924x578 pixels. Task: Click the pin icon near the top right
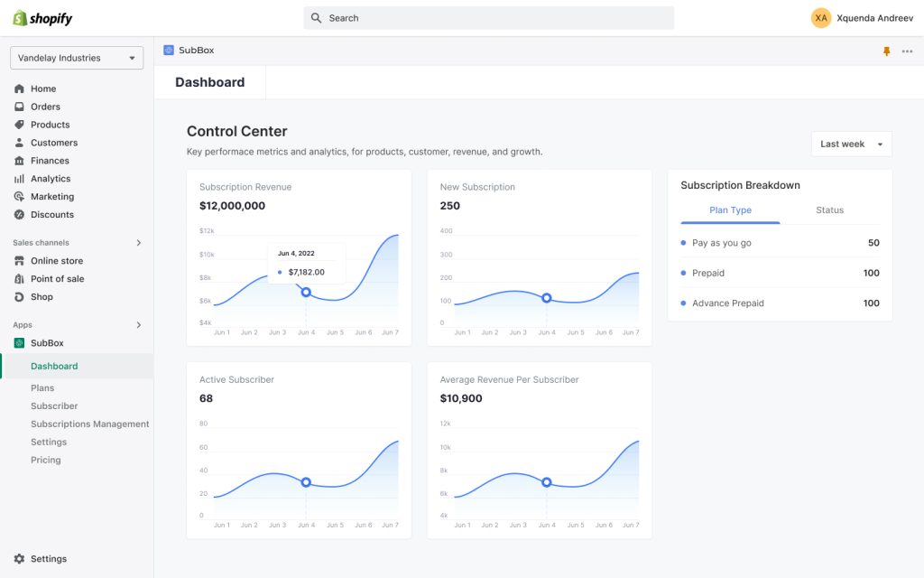coord(885,51)
